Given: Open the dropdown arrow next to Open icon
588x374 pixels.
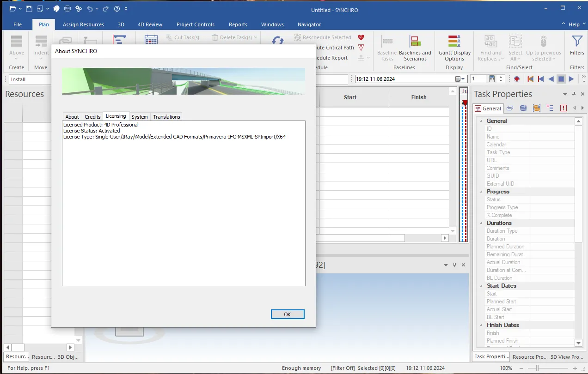Looking at the screenshot, I should tap(20, 9).
